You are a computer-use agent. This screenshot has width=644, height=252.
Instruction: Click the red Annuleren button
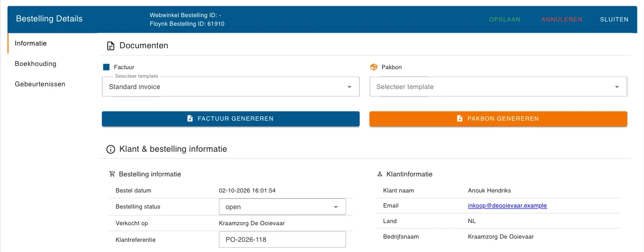point(562,19)
